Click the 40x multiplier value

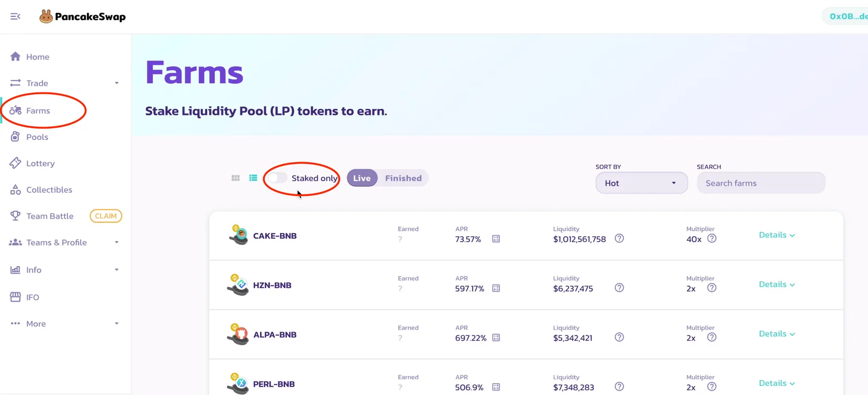point(694,239)
